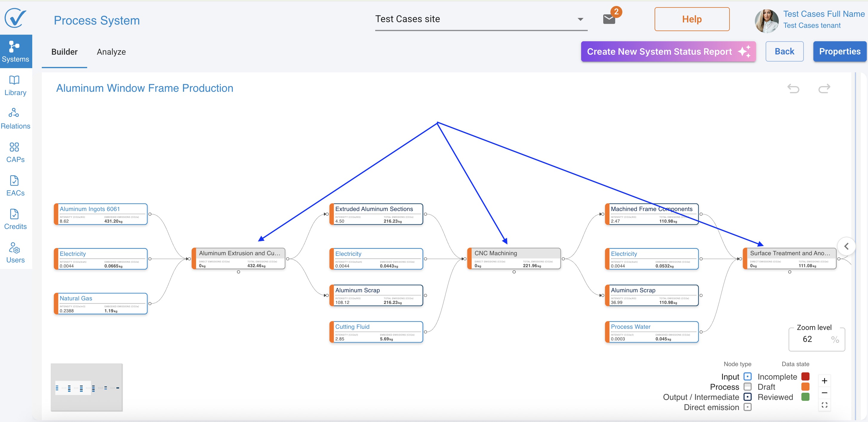Open the Credits sidebar section
868x422 pixels.
(15, 219)
